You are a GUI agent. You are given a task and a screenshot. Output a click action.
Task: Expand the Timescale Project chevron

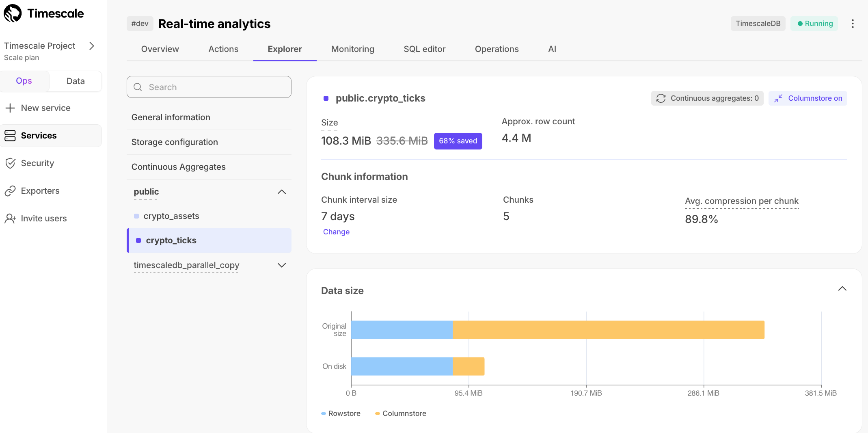[92, 46]
